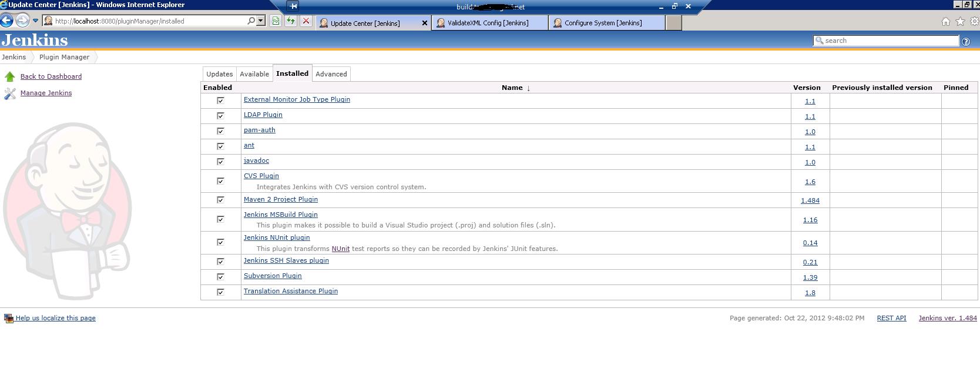Click in the Jenkins search box
Screen dimensions: 980x375
pos(886,41)
